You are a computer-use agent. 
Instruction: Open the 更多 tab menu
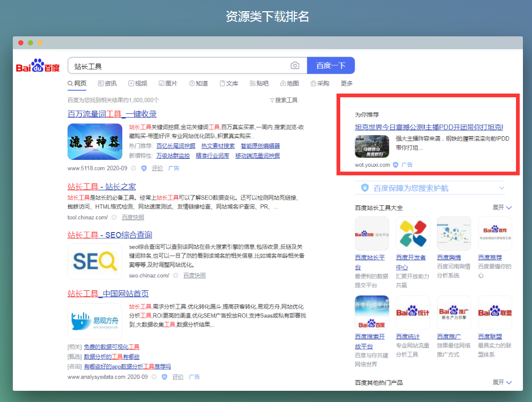347,83
